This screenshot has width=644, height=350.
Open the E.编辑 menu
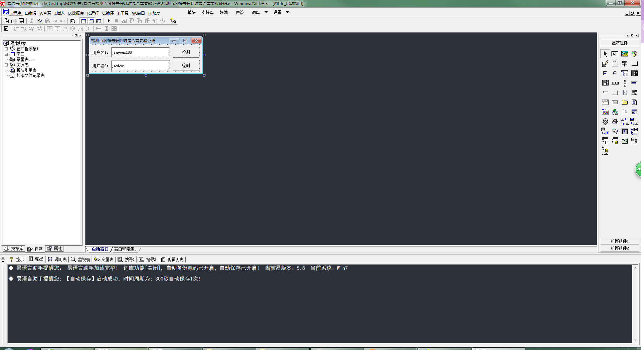(30, 13)
